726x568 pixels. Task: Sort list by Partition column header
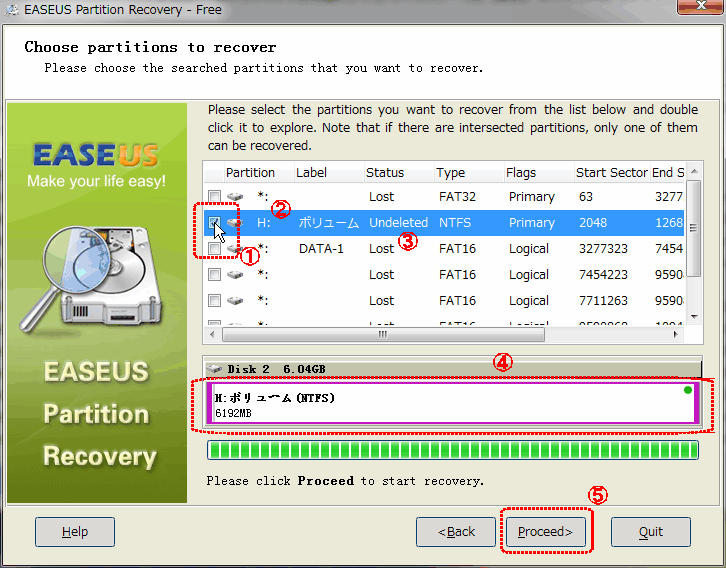tap(250, 173)
